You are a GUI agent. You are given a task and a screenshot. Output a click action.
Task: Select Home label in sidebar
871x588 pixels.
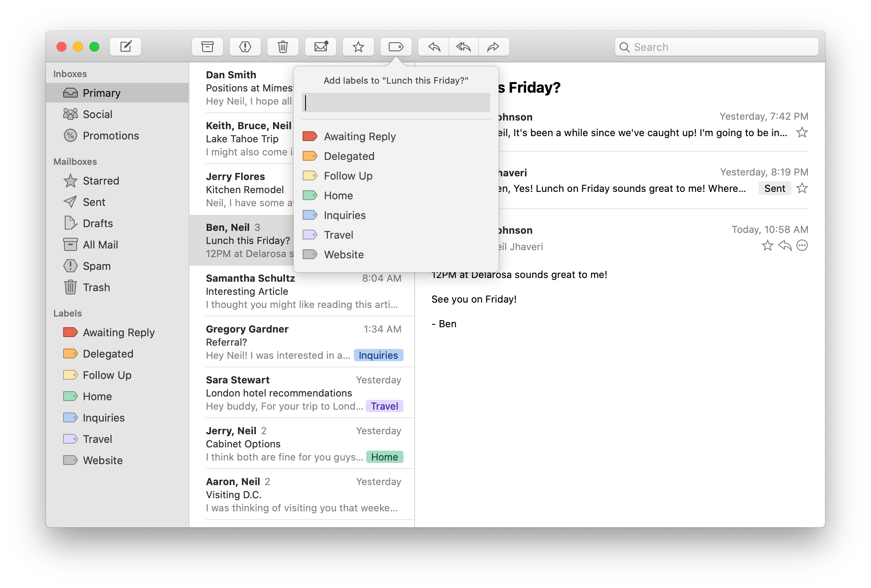click(117, 397)
